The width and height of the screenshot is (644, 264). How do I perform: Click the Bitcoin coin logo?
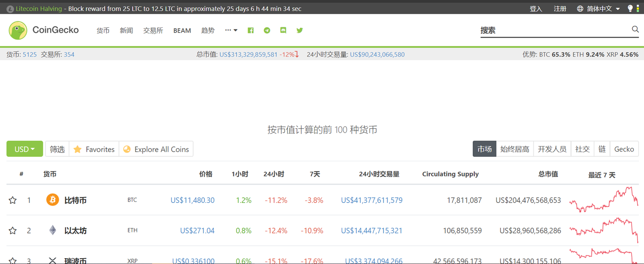53,200
